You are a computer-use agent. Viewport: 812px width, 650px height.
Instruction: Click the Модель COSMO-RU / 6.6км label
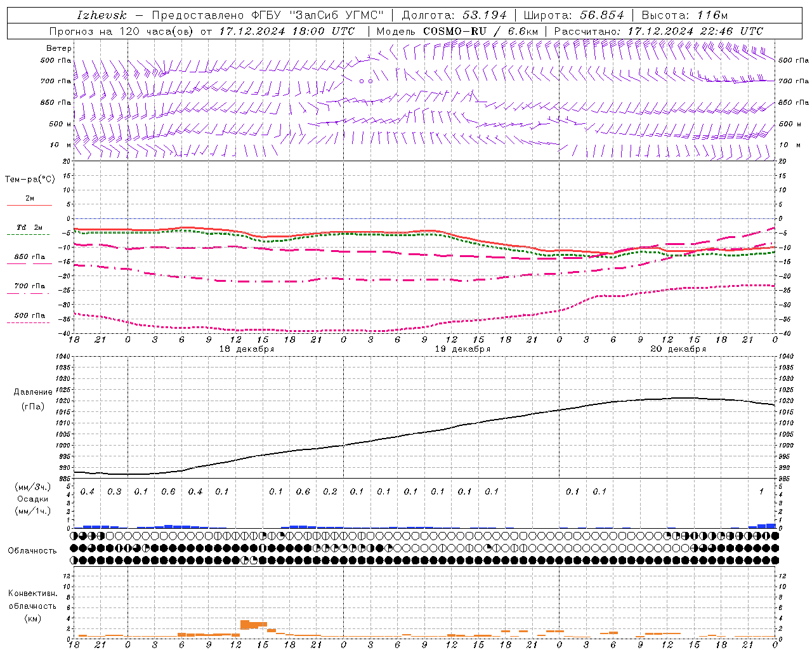(x=457, y=31)
